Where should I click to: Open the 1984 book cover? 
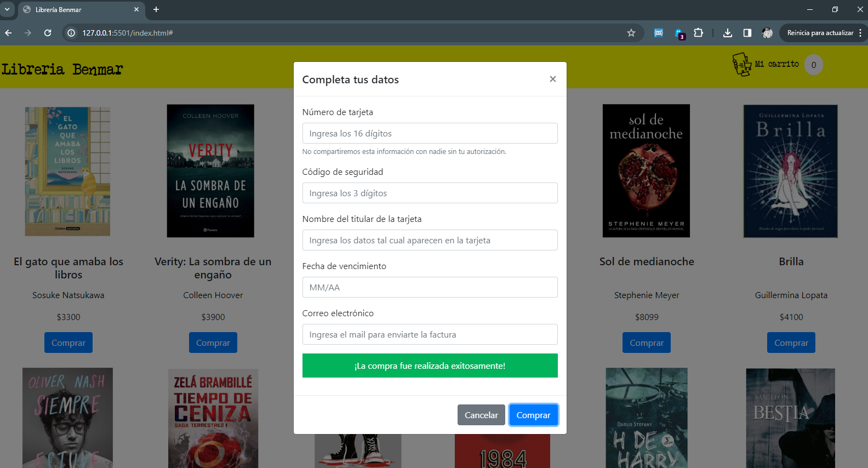tap(502, 451)
